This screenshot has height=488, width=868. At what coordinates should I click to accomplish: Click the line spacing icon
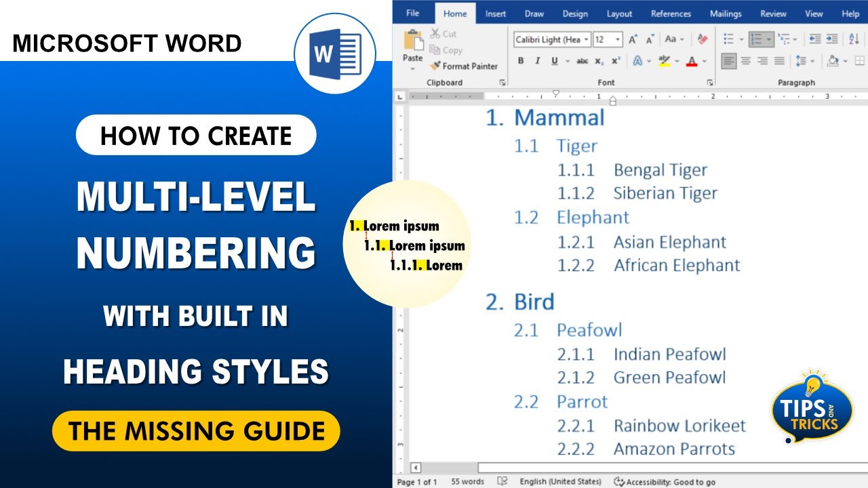pos(801,61)
